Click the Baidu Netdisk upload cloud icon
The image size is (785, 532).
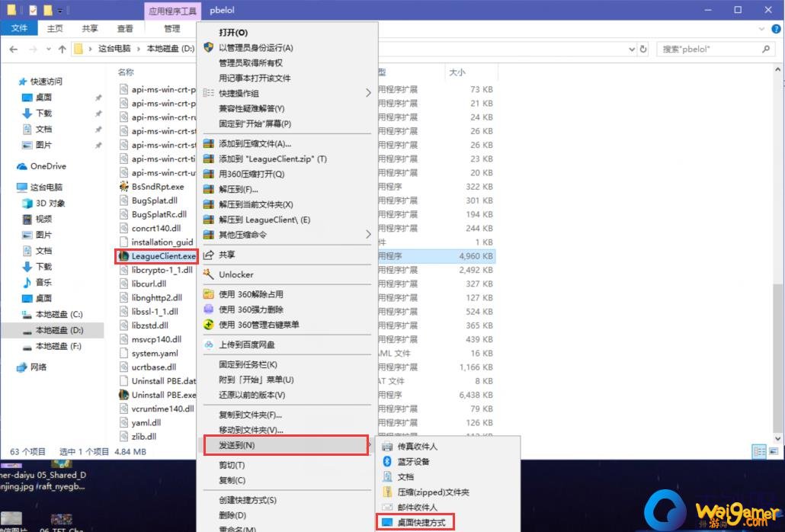point(209,345)
